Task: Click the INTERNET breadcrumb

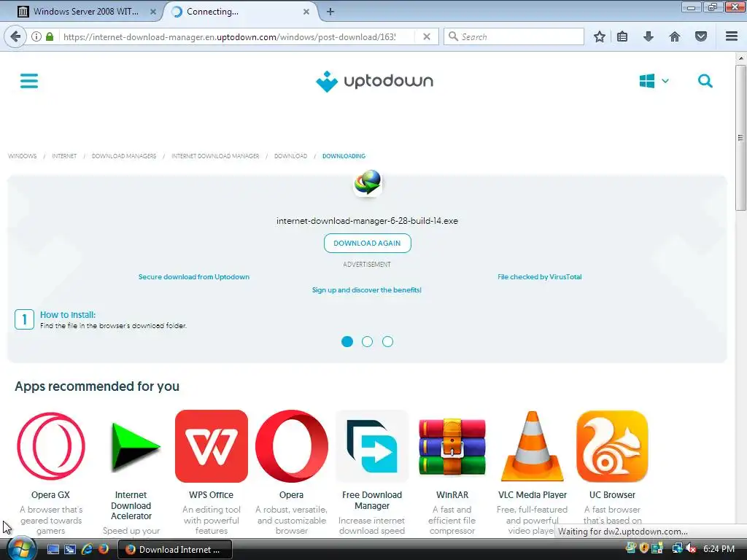Action: (x=64, y=156)
